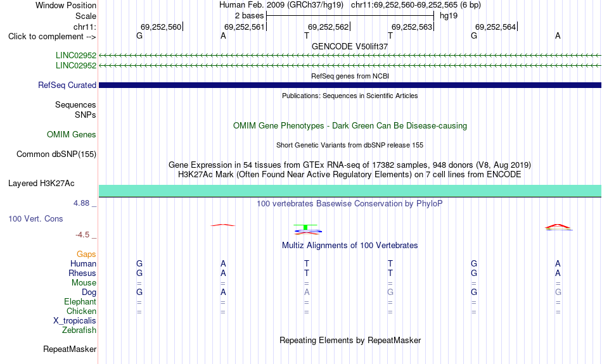Click the green T letter in PhyloP track
Screen dimensions: 602x364
(305, 227)
